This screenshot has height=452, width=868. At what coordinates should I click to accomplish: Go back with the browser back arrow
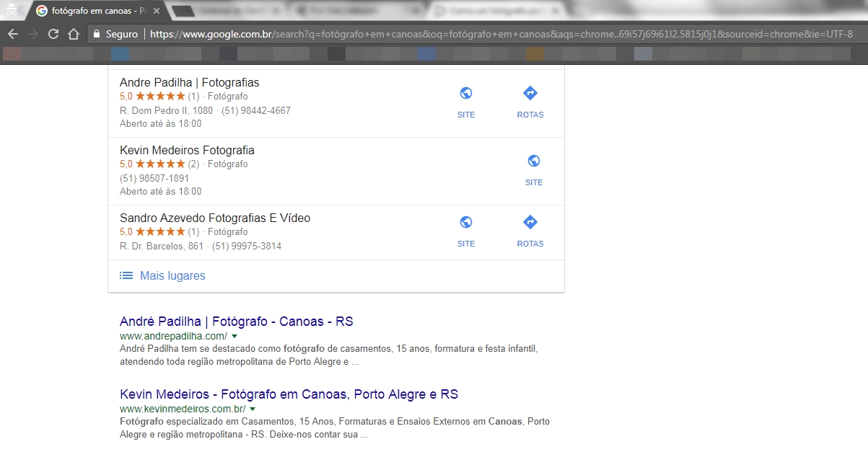pyautogui.click(x=13, y=35)
